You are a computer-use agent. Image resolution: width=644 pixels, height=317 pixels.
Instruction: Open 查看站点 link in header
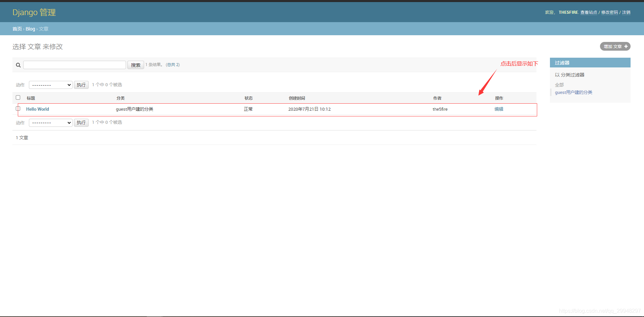click(589, 12)
